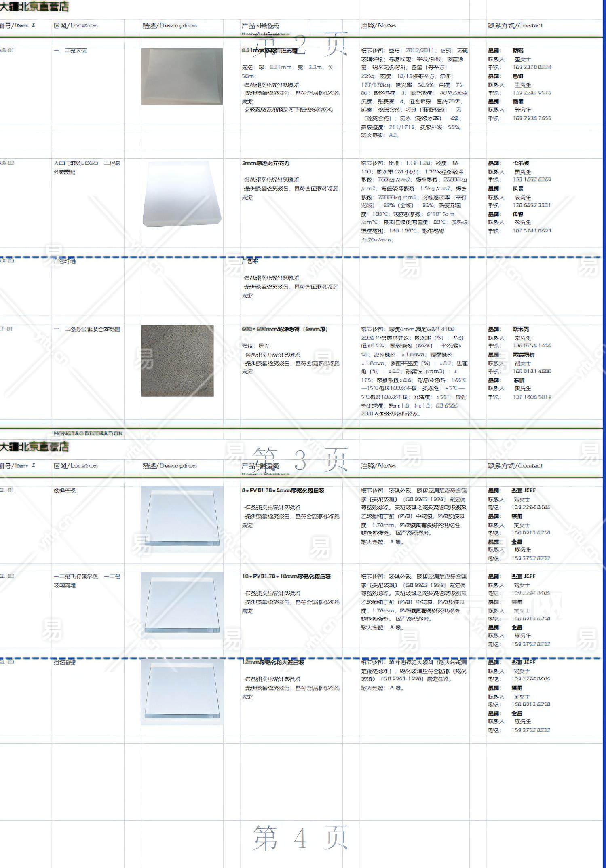Select the Location header in the upper table

click(x=76, y=25)
